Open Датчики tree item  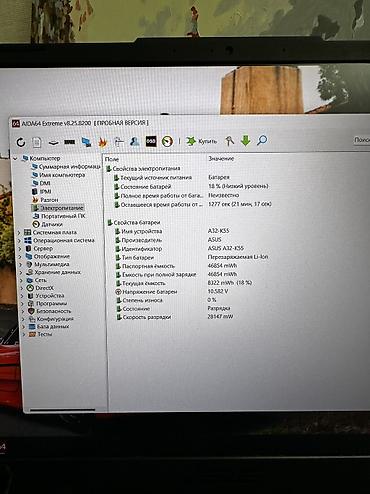click(47, 224)
